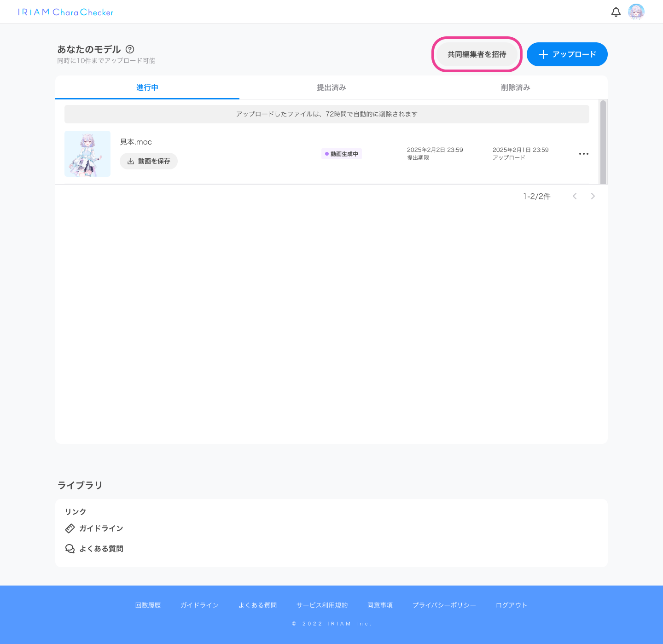Click the 共同編集者を招待 button
The height and width of the screenshot is (644, 663).
click(477, 54)
